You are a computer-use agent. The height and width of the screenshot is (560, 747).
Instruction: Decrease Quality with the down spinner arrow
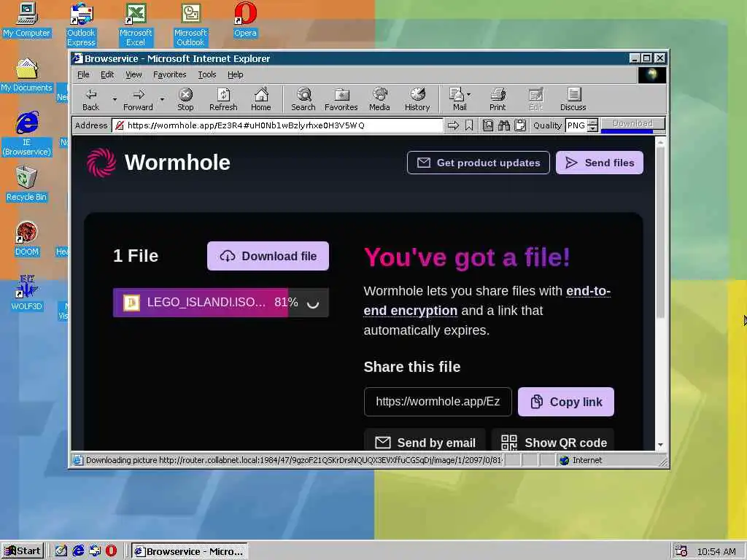592,128
